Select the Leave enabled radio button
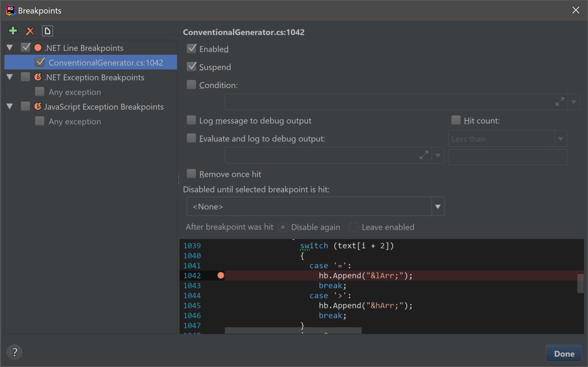The image size is (588, 367). click(353, 227)
